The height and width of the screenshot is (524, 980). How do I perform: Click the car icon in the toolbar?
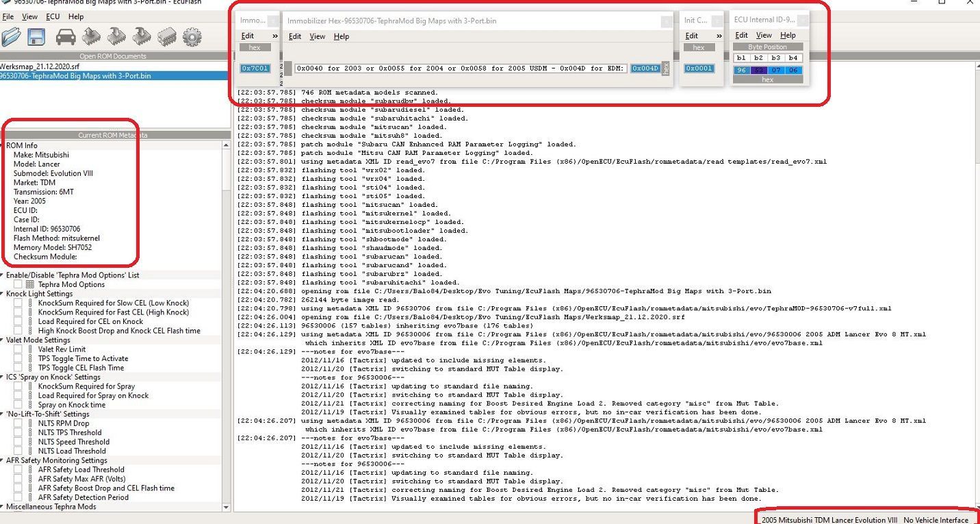[x=66, y=37]
